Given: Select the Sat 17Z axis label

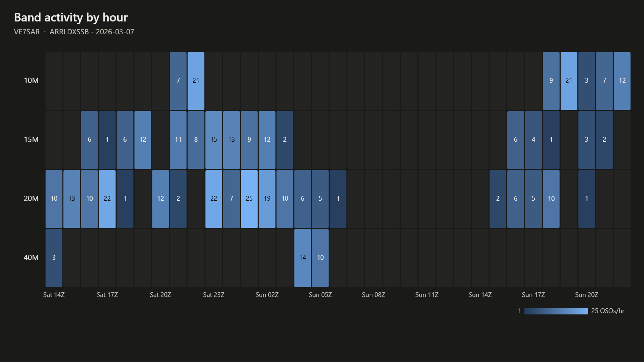Looking at the screenshot, I should tap(107, 295).
